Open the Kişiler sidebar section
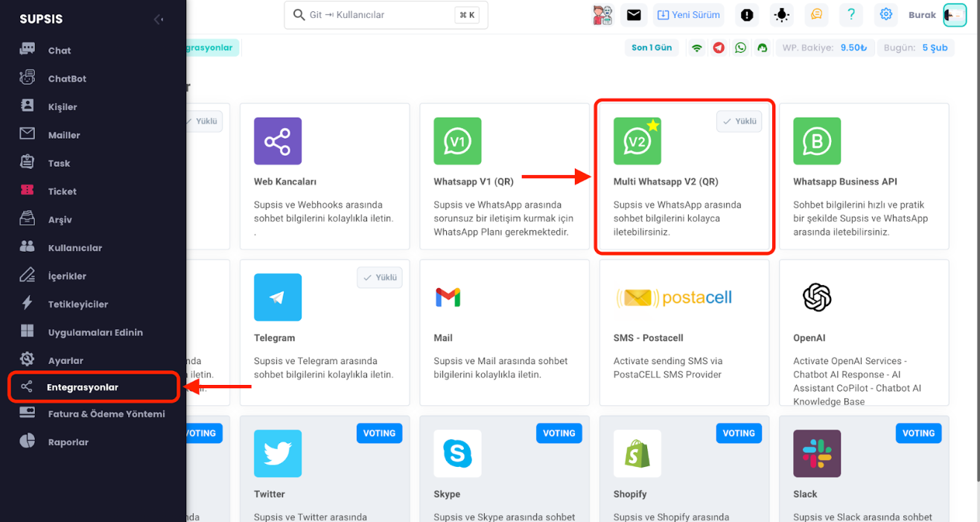The height and width of the screenshot is (522, 980). [63, 107]
